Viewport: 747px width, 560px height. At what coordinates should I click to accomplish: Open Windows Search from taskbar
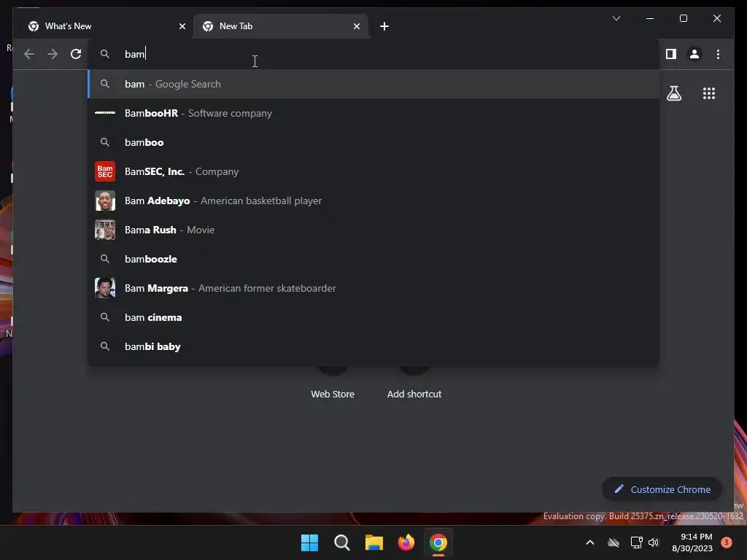341,542
